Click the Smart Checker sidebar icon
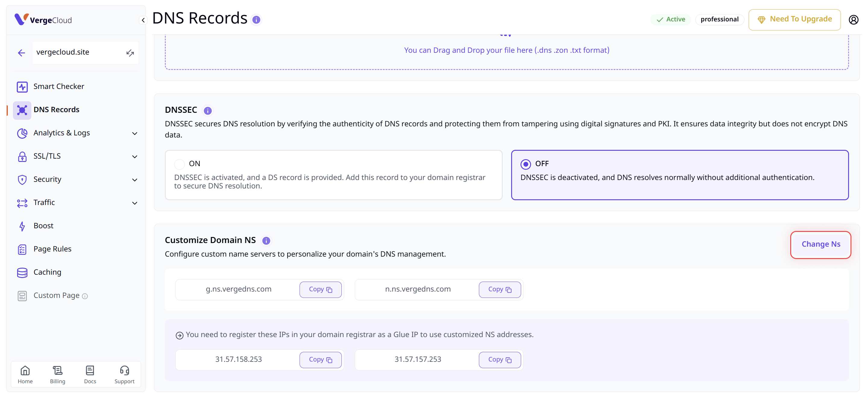The image size is (868, 398). [22, 87]
